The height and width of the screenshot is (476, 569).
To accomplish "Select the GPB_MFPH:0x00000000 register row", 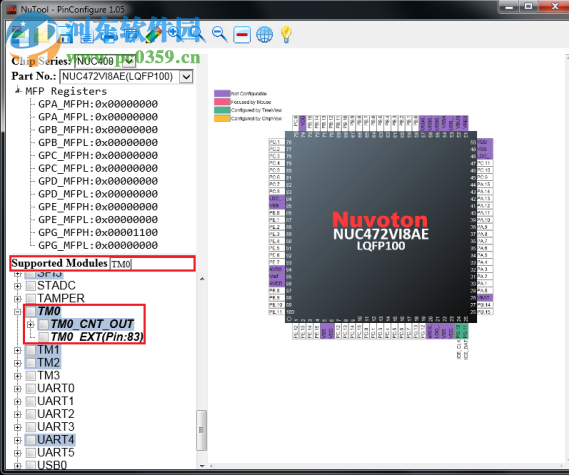I will [x=98, y=130].
